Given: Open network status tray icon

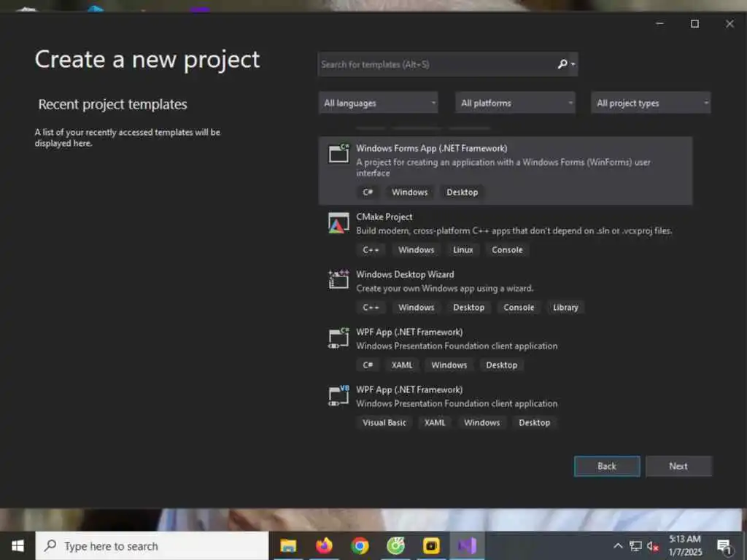Looking at the screenshot, I should tap(635, 545).
